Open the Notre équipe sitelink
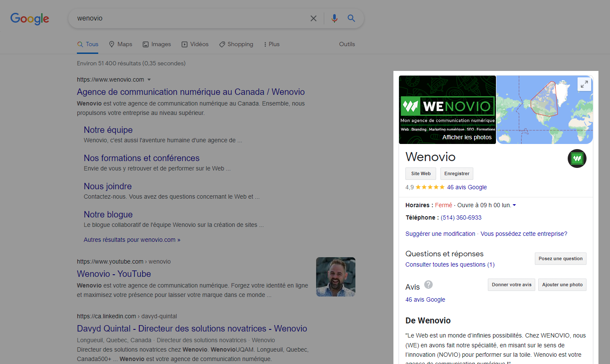The height and width of the screenshot is (364, 610). pyautogui.click(x=108, y=130)
